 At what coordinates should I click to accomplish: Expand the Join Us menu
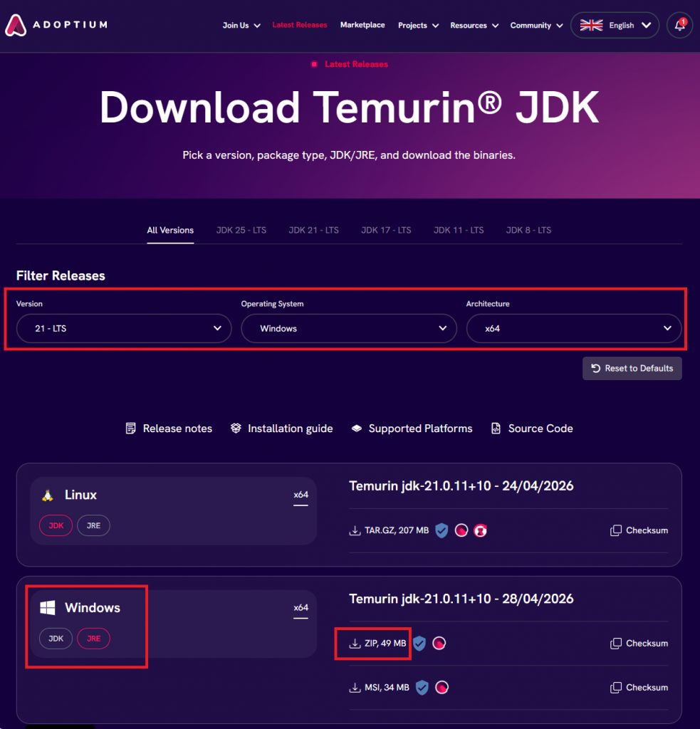(x=241, y=26)
